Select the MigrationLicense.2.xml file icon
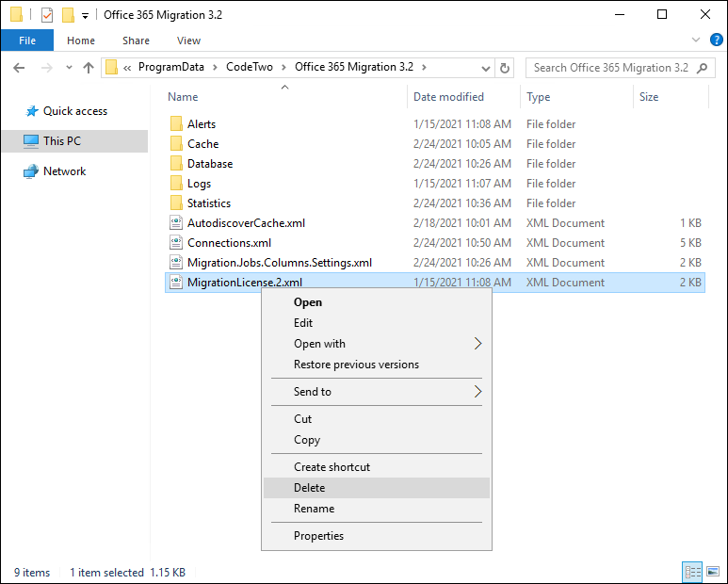This screenshot has height=584, width=728. pos(176,282)
